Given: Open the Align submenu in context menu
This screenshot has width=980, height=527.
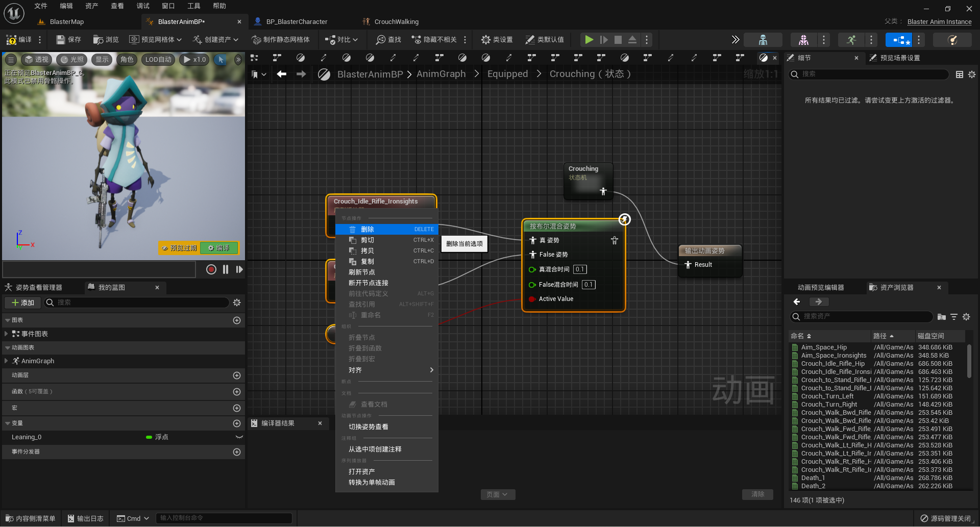Looking at the screenshot, I should pos(387,370).
